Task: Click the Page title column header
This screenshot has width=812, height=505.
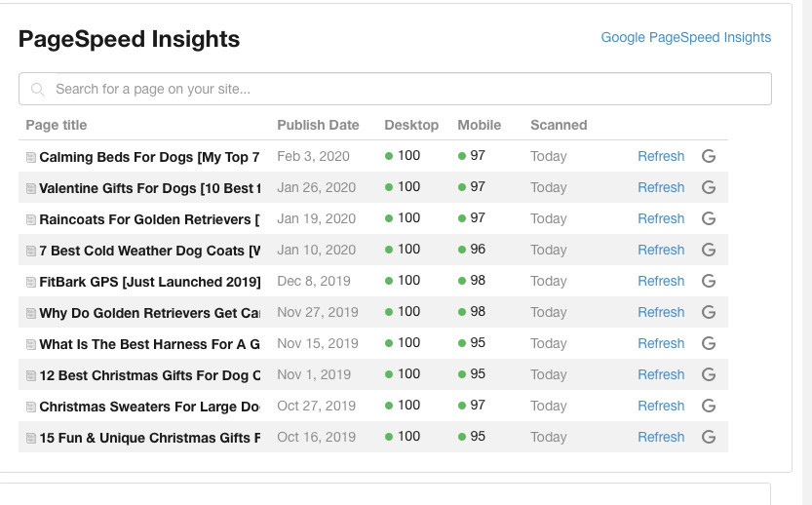Action: pos(56,125)
